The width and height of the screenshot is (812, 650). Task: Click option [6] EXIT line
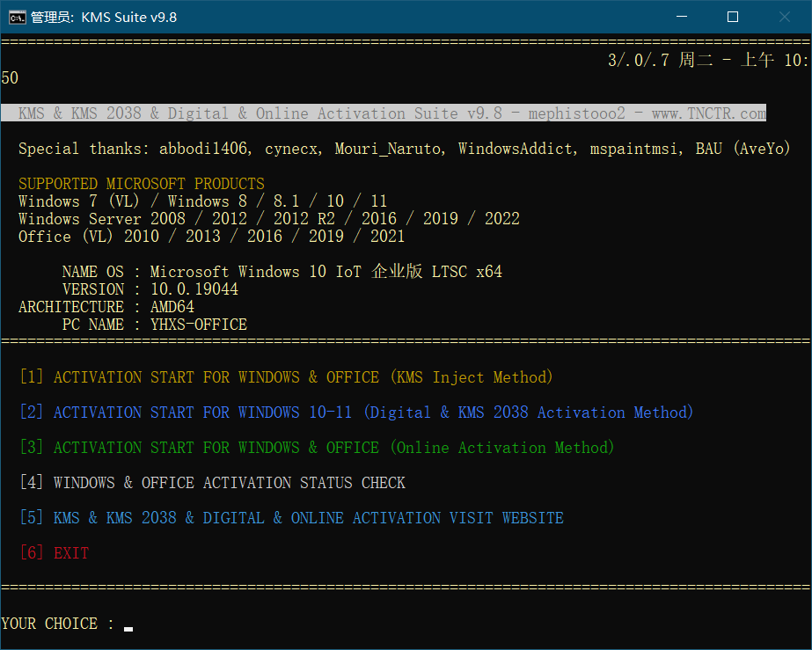point(55,553)
